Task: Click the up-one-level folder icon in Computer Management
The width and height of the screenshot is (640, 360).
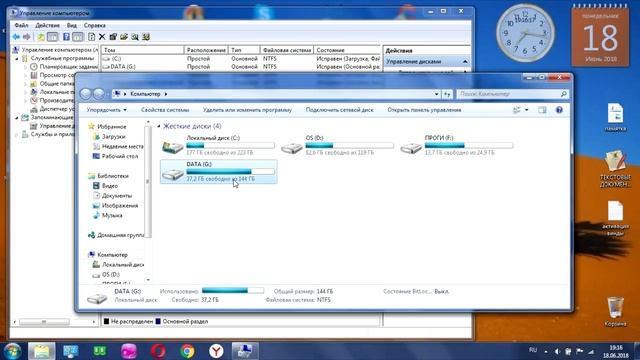Action: pos(41,37)
